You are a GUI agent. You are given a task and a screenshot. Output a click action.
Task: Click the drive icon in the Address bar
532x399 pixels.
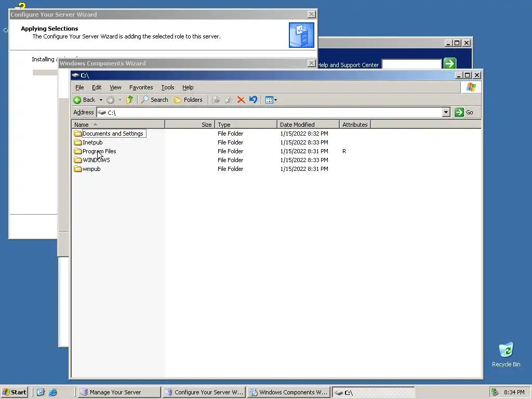pos(102,112)
